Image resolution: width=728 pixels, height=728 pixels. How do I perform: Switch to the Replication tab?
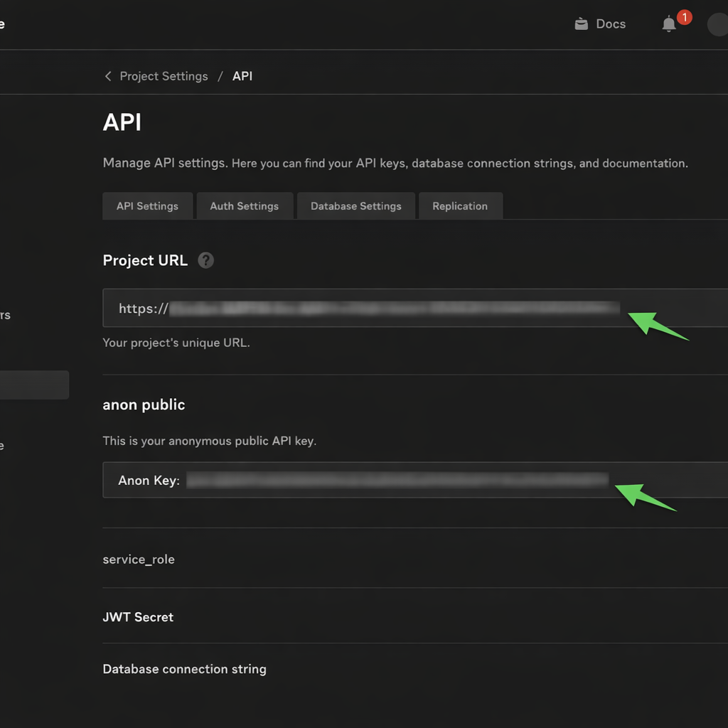click(460, 206)
